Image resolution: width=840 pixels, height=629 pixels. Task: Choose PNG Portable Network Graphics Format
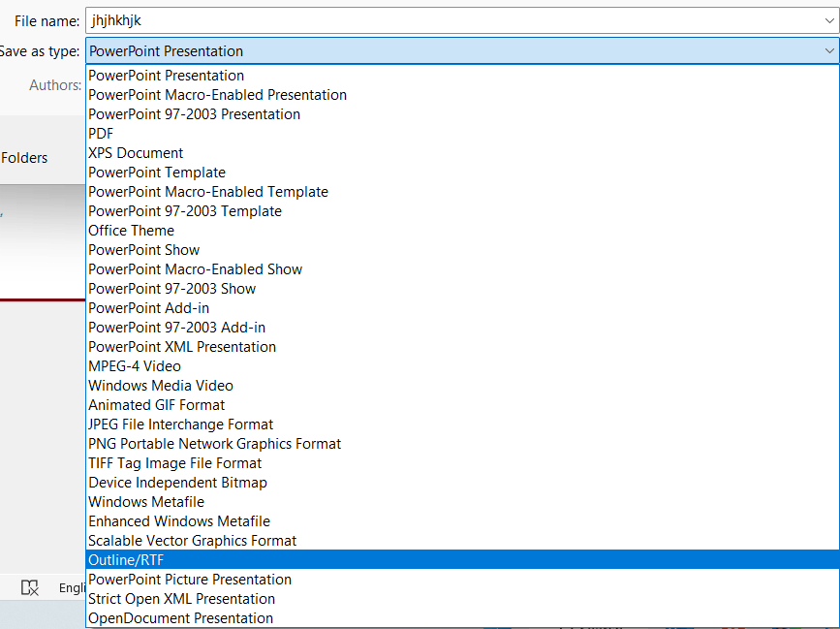(462, 444)
